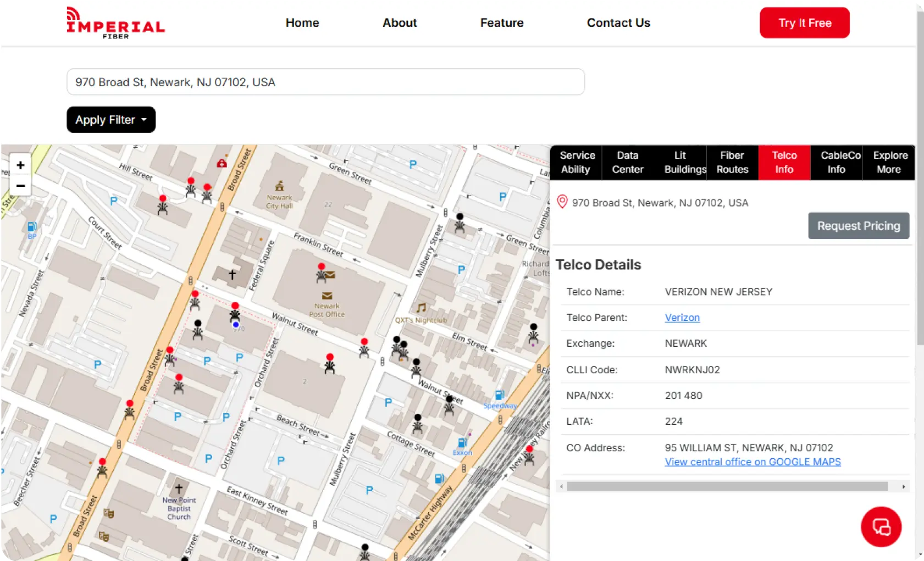Open the CableCo Info tab
The width and height of the screenshot is (924, 561).
coord(837,163)
